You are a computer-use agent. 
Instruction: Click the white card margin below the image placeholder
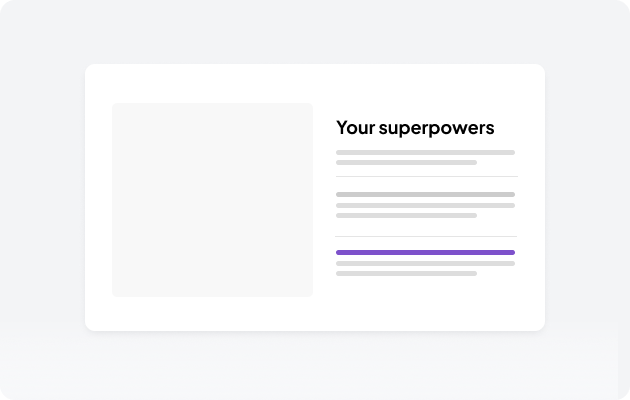pyautogui.click(x=212, y=313)
